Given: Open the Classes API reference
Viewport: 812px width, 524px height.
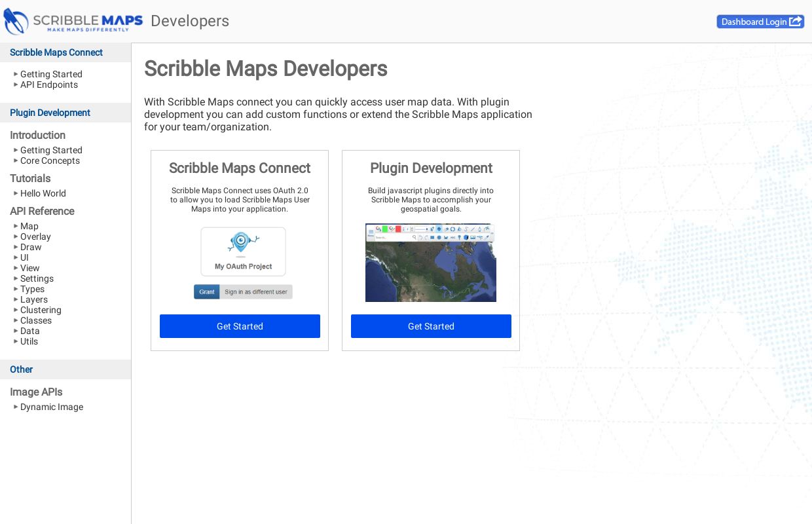Looking at the screenshot, I should (36, 320).
